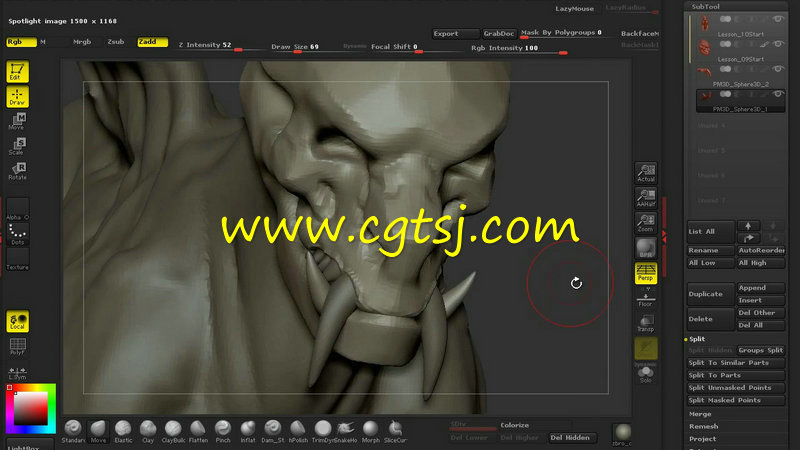Screen dimensions: 800x450
Task: Toggle Zadd sculpt mode
Action: click(153, 42)
